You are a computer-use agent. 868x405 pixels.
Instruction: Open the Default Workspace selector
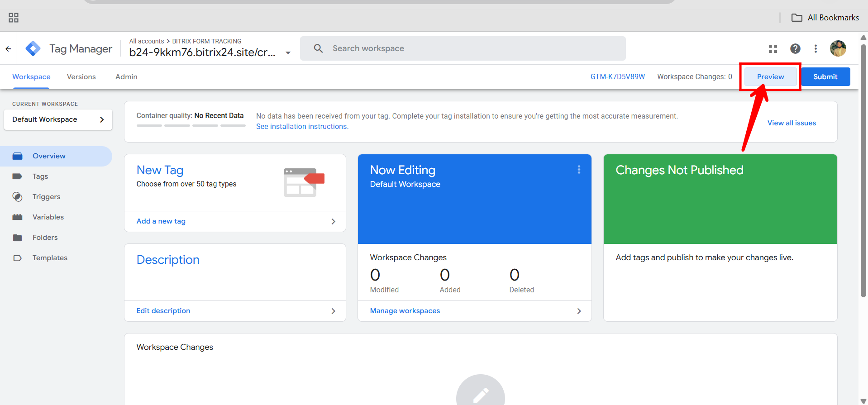point(58,119)
